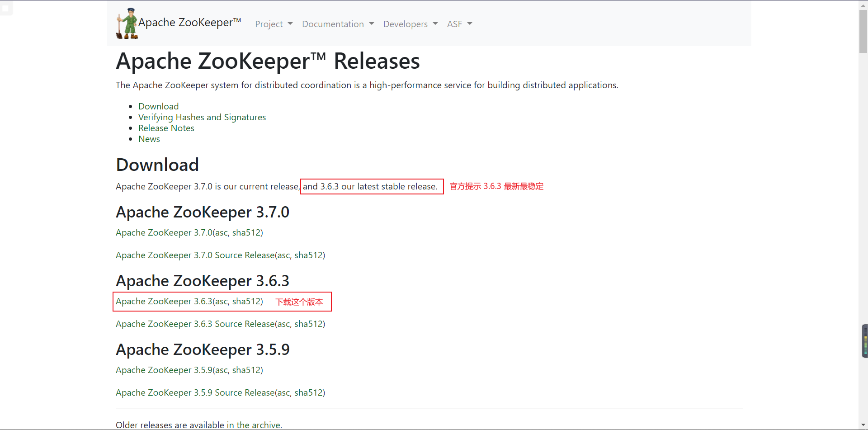
Task: Expand the ASF dropdown menu
Action: coord(460,24)
